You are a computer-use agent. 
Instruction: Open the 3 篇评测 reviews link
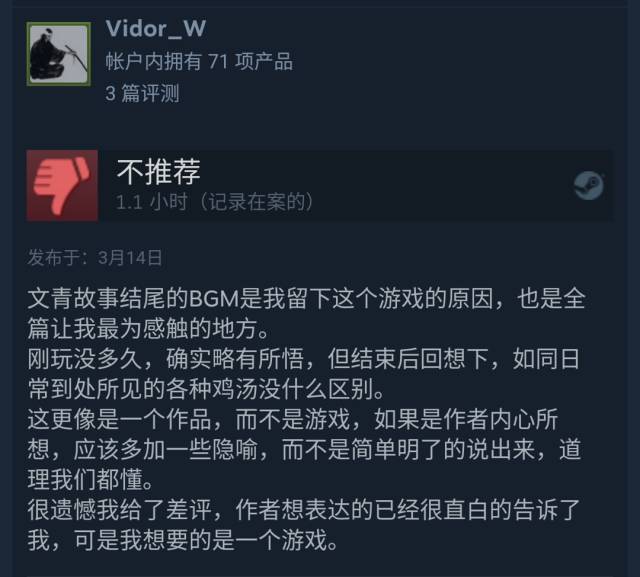(142, 93)
